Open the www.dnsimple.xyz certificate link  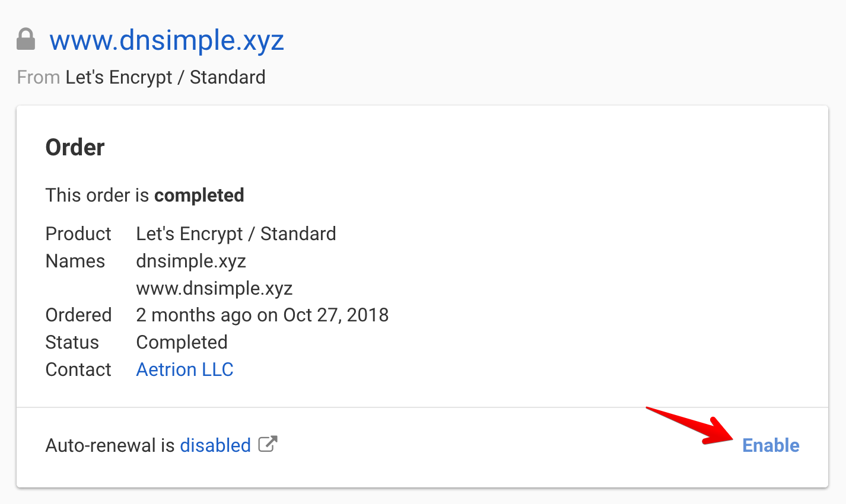(167, 40)
